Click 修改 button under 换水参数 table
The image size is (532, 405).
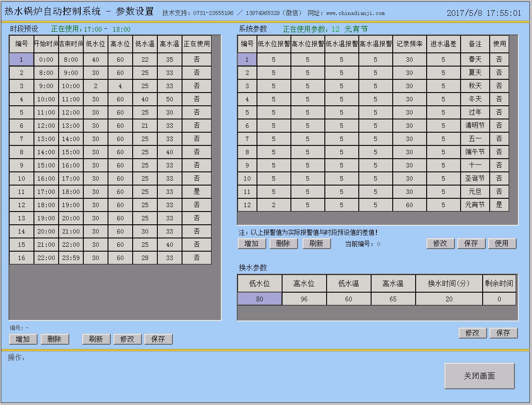point(472,333)
